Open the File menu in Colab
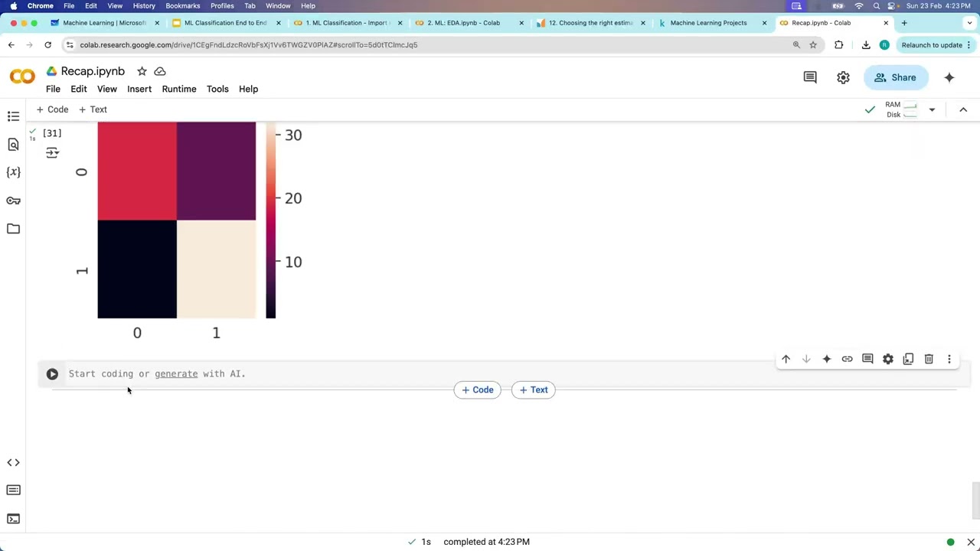This screenshot has width=980, height=551. coord(53,89)
